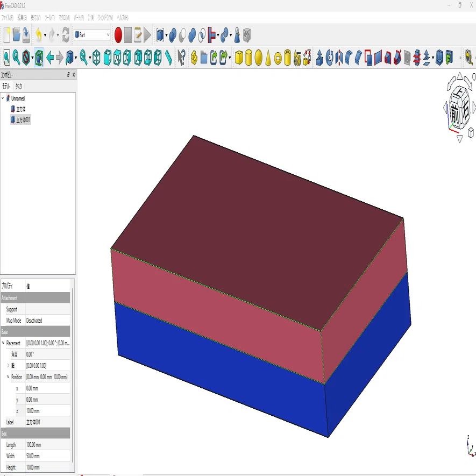Open the draw style dropdown arrow
Viewport: 476px width, 476px height.
pyautogui.click(x=32, y=58)
